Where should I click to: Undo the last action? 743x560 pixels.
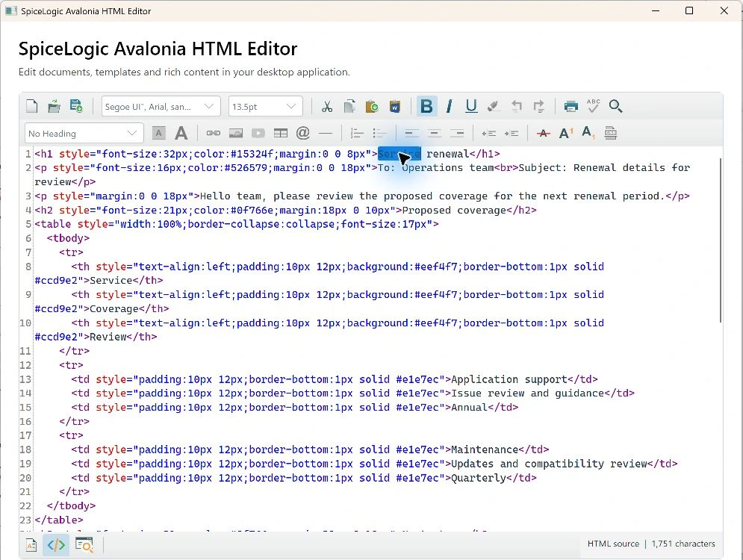(516, 106)
